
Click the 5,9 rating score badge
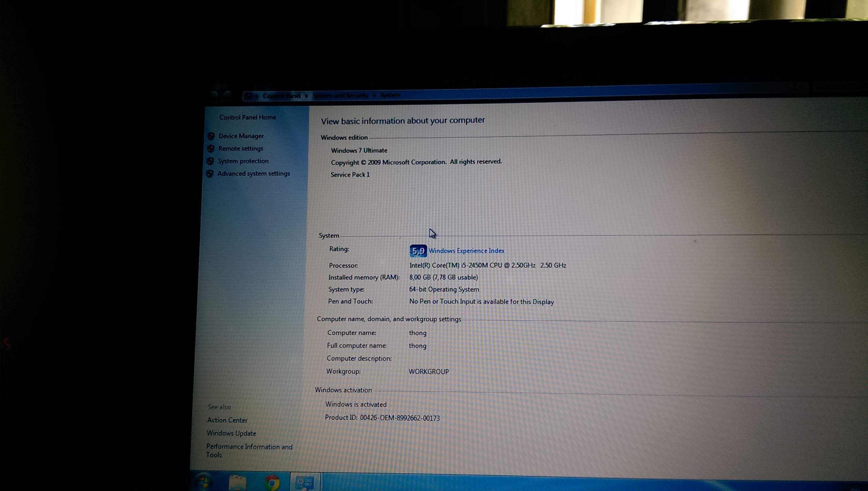[418, 251]
